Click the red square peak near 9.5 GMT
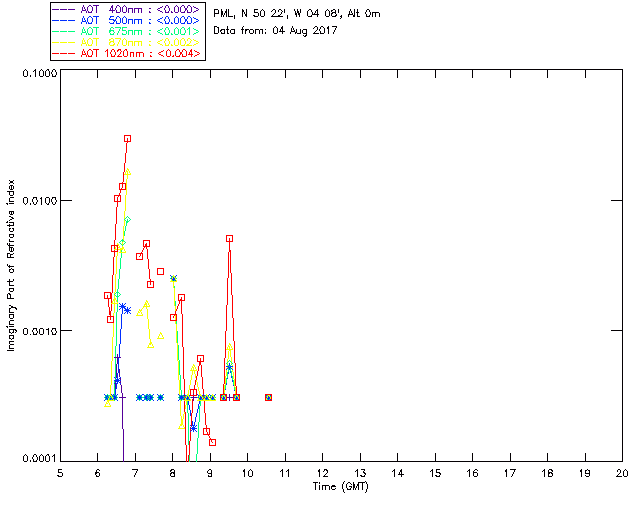Viewport: 640px width, 512px height. tap(230, 239)
